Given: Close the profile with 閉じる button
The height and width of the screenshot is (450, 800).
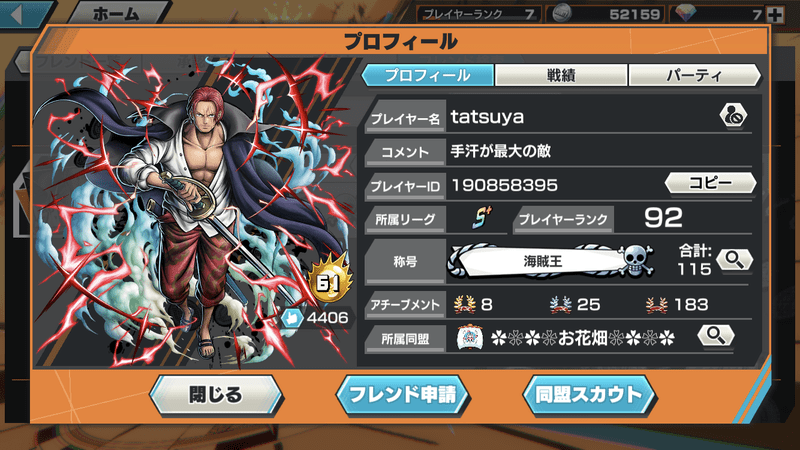Looking at the screenshot, I should tap(216, 395).
